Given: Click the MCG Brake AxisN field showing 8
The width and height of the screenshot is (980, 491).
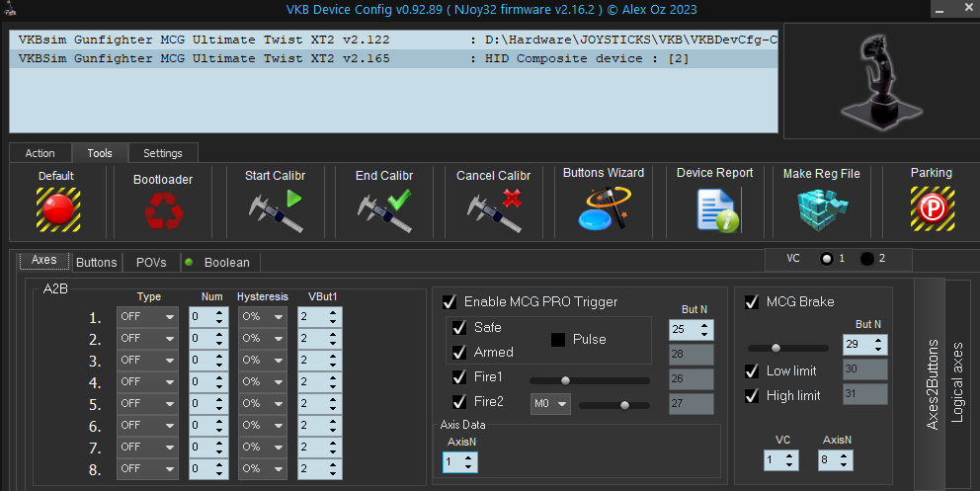Looking at the screenshot, I should tap(836, 460).
